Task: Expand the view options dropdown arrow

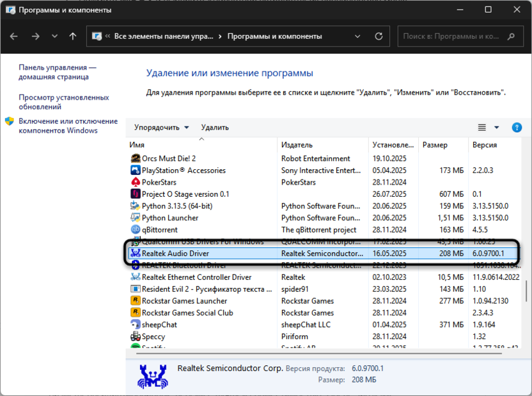Action: 497,127
